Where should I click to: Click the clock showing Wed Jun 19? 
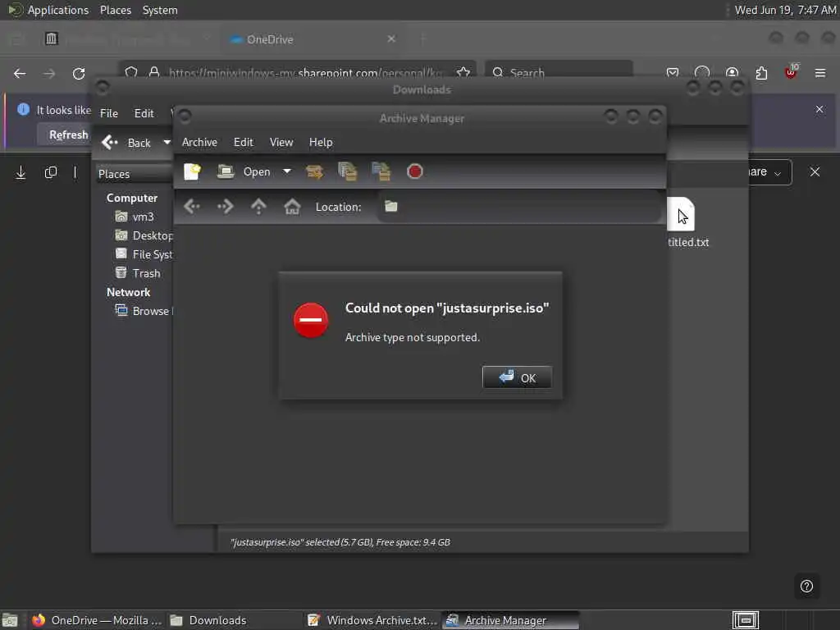point(785,10)
